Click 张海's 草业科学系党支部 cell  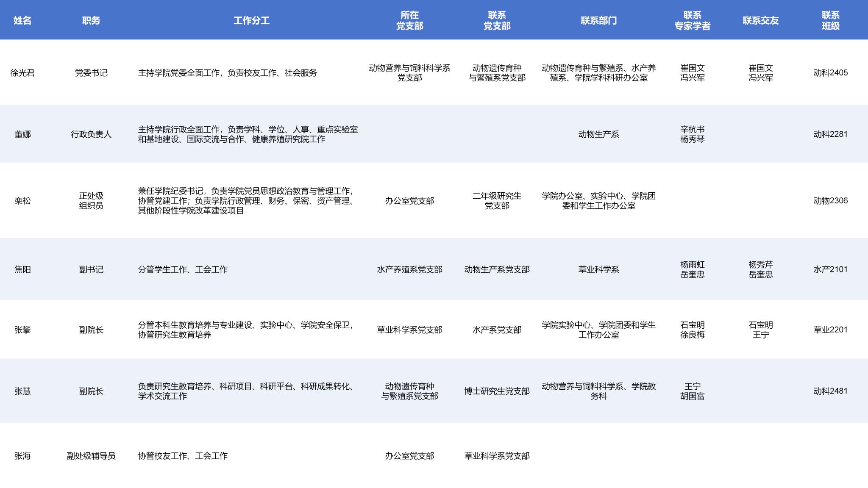[497, 456]
